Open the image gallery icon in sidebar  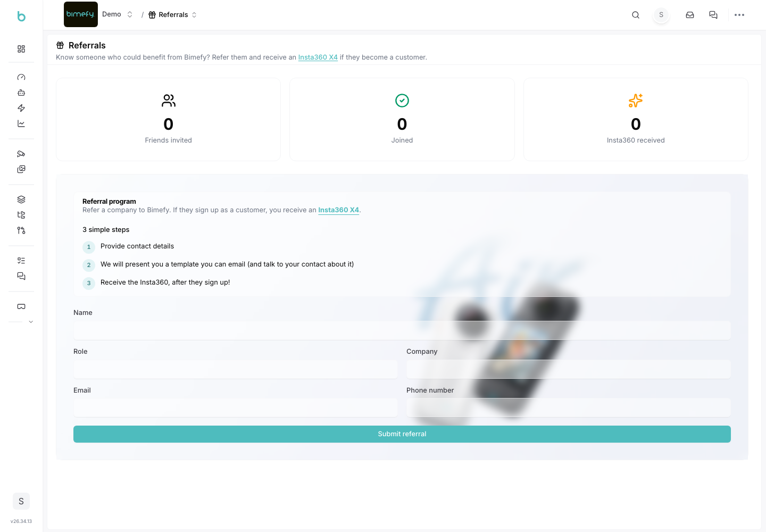[x=21, y=169]
